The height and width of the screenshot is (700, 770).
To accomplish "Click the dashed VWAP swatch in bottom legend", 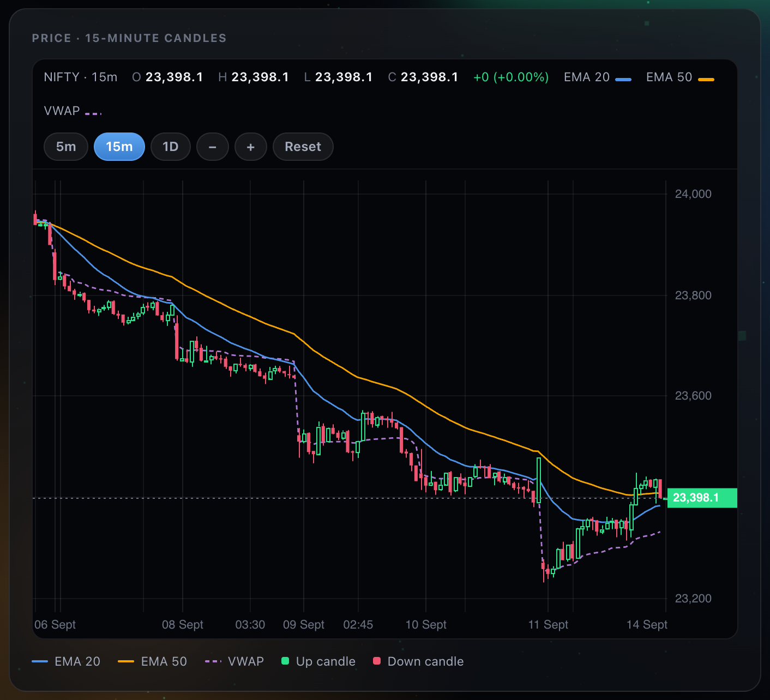I will pos(213,661).
